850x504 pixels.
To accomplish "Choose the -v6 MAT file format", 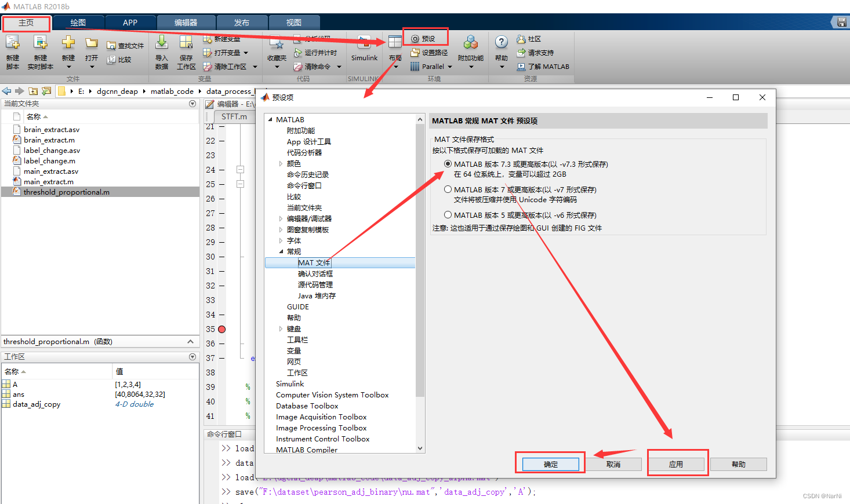I will pyautogui.click(x=448, y=215).
